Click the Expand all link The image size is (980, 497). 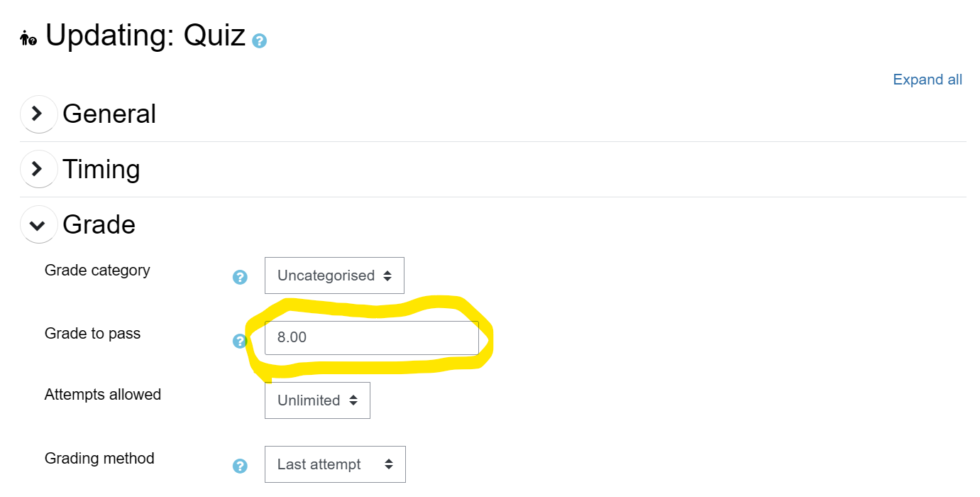click(927, 80)
